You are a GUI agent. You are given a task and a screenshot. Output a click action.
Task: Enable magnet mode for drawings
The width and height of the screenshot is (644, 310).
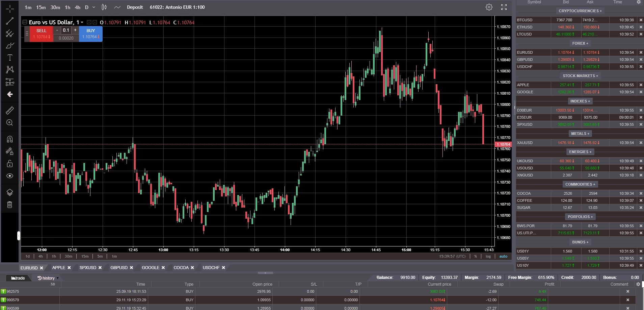pos(10,139)
